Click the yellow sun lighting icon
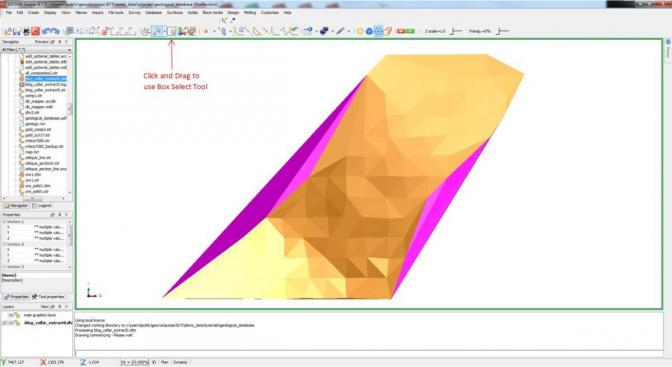This screenshot has width=672, height=367. (360, 31)
